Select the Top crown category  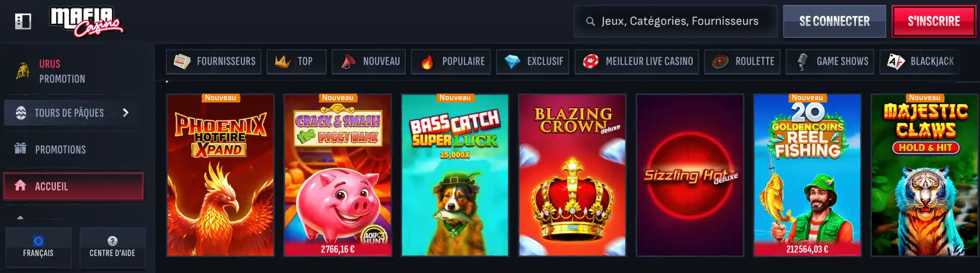coord(296,62)
